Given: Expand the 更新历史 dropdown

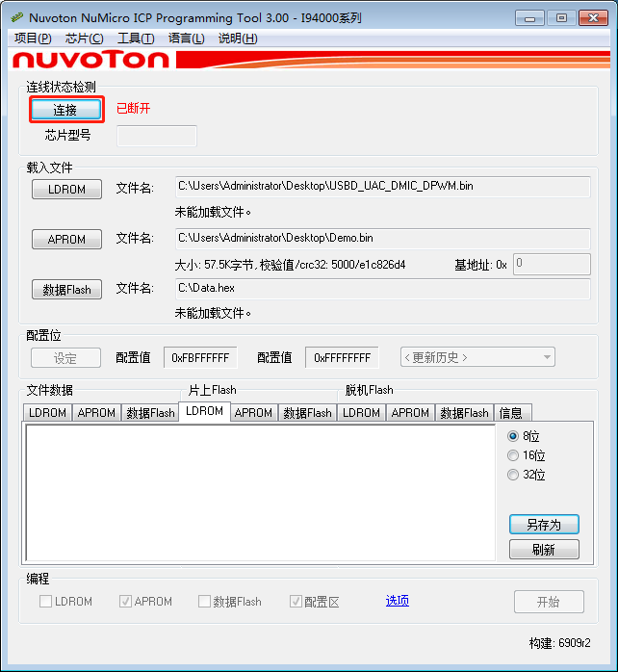Looking at the screenshot, I should tap(477, 357).
